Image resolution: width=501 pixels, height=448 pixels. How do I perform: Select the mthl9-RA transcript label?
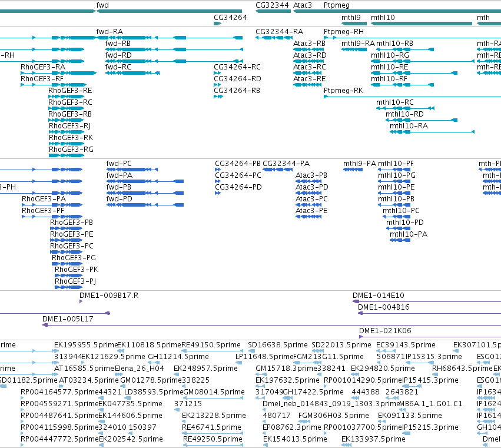click(x=358, y=44)
